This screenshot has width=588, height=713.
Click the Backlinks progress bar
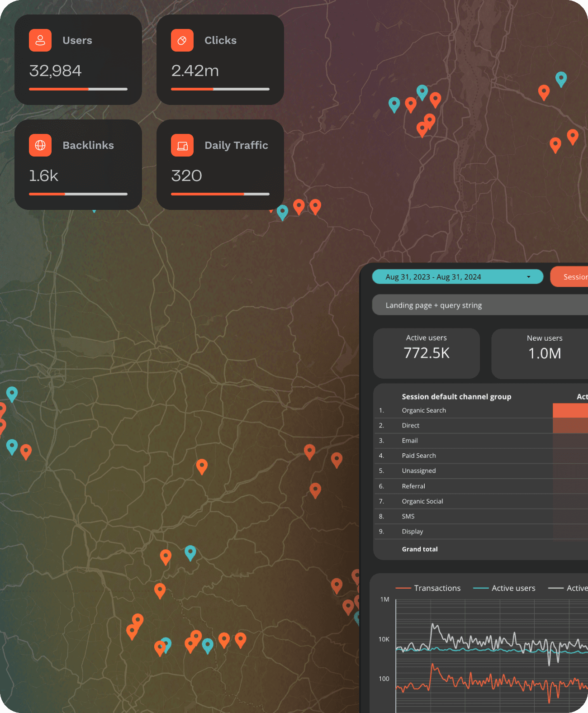(78, 194)
